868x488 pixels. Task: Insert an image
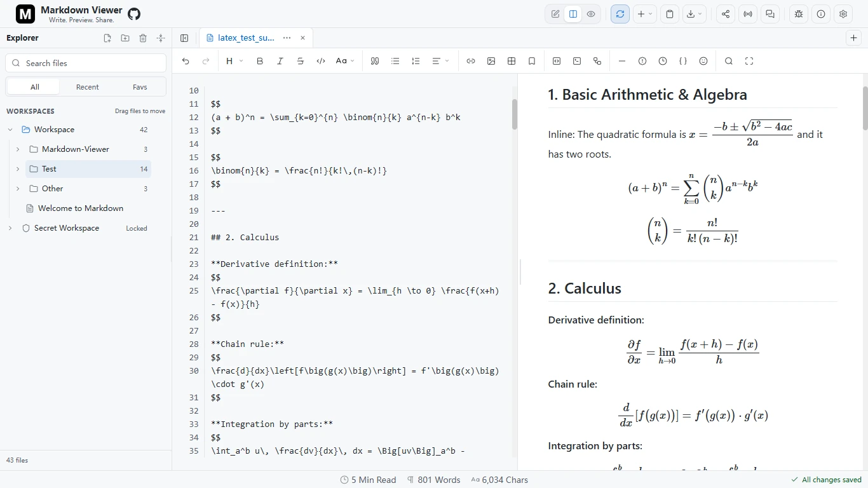coord(491,61)
